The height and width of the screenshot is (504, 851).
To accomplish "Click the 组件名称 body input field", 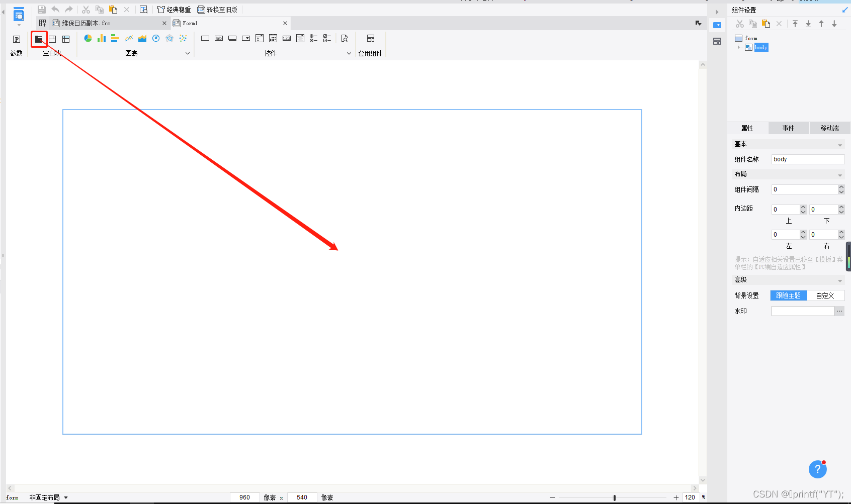I will (808, 159).
